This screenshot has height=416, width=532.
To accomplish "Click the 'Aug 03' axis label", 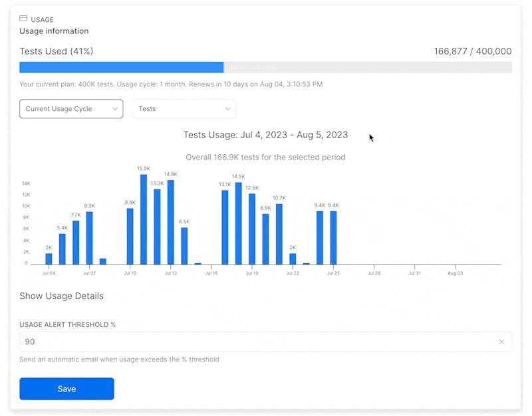I will pyautogui.click(x=455, y=273).
